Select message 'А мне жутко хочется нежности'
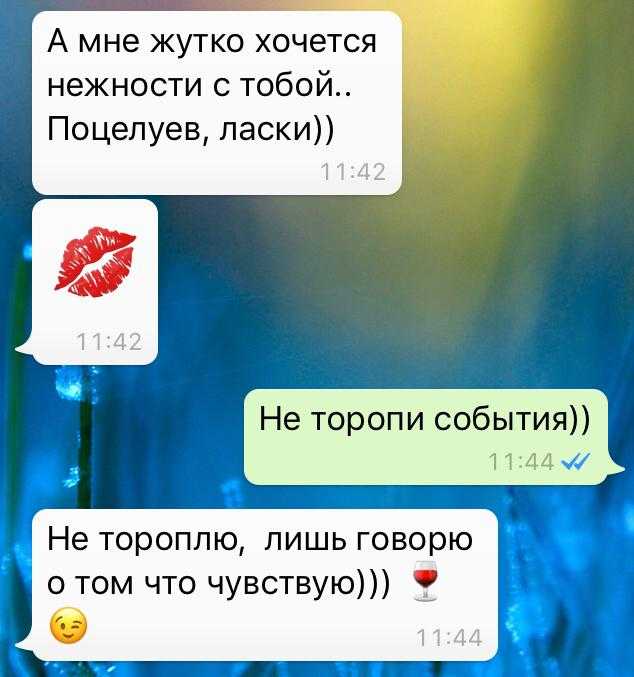 point(217,103)
